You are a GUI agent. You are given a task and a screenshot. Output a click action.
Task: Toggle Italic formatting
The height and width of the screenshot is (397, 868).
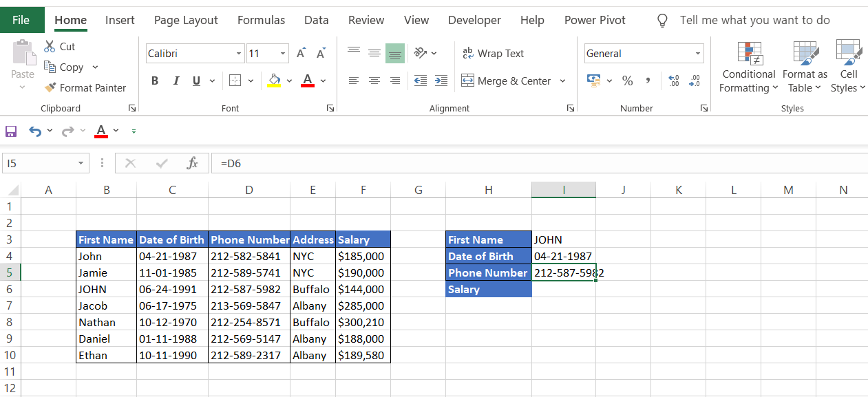coord(176,81)
